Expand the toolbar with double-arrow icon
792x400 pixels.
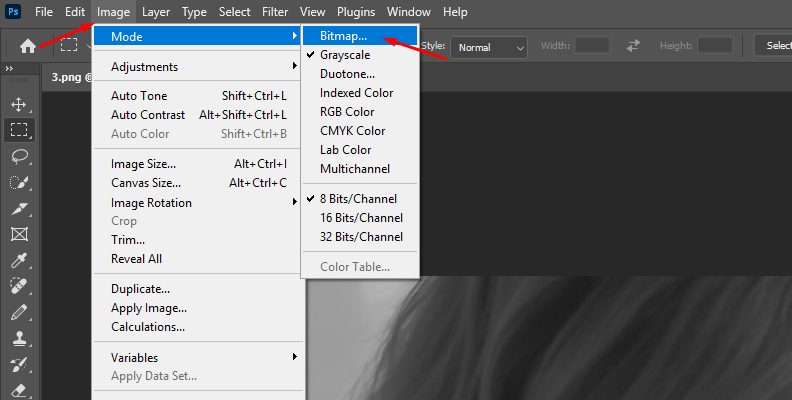pos(9,68)
